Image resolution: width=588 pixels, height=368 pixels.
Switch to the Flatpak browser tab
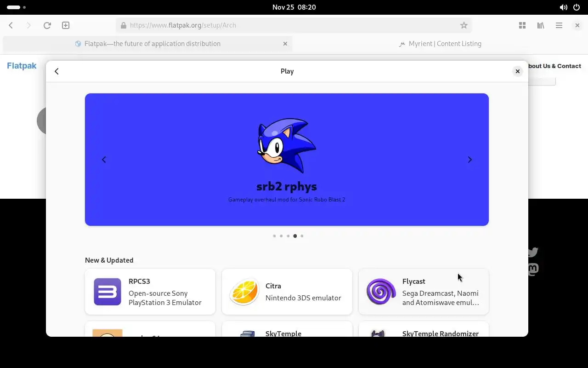click(147, 44)
